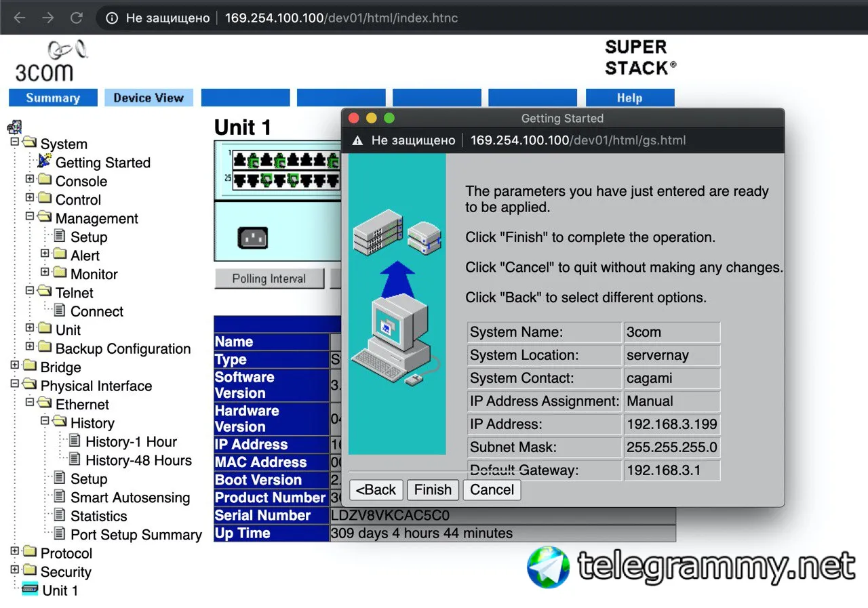Expand the Monitor tree node
The width and height of the screenshot is (868, 608).
pos(45,272)
